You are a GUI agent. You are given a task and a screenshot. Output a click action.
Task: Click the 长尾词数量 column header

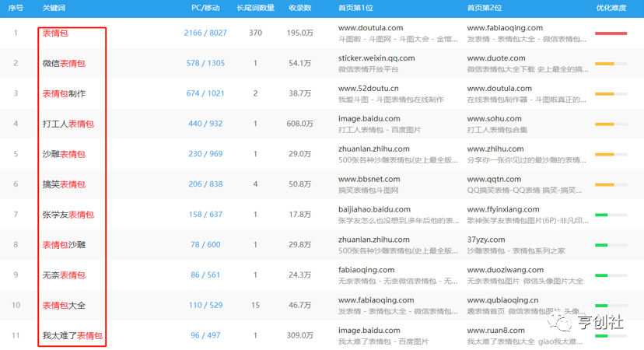coord(255,8)
